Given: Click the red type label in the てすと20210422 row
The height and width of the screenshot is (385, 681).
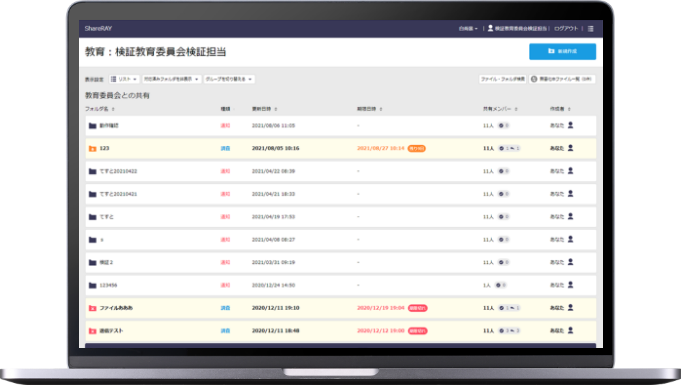Looking at the screenshot, I should tap(225, 171).
